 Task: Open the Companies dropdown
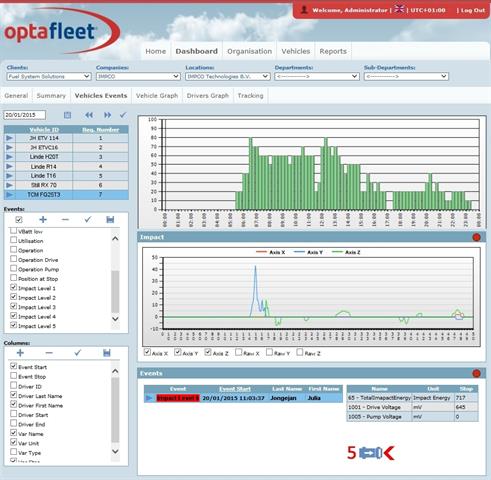(138, 76)
